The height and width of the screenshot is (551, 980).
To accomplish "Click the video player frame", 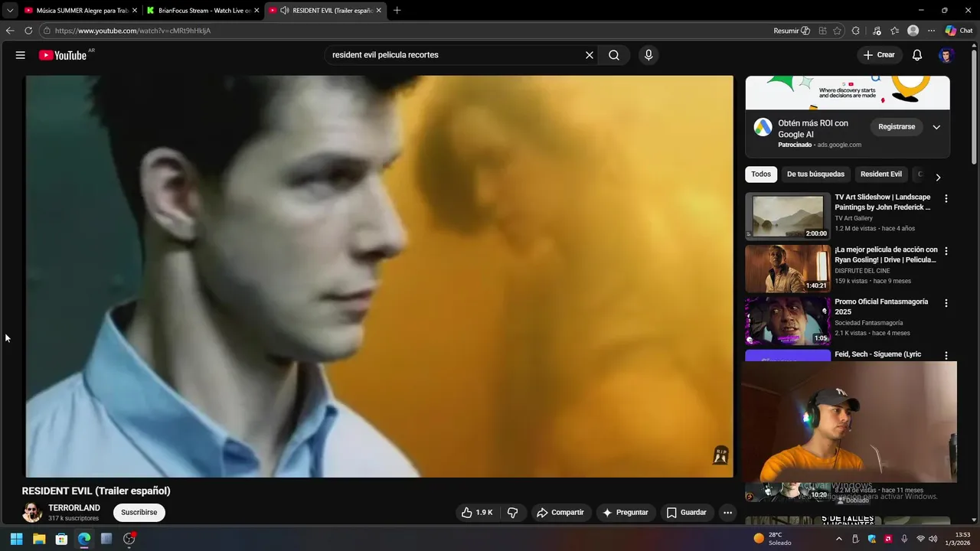I will (x=380, y=276).
